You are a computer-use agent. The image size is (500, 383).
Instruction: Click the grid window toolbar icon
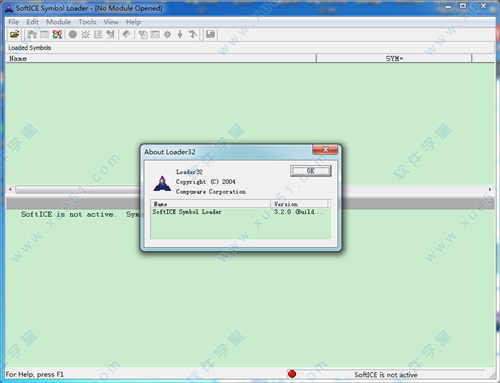44,34
